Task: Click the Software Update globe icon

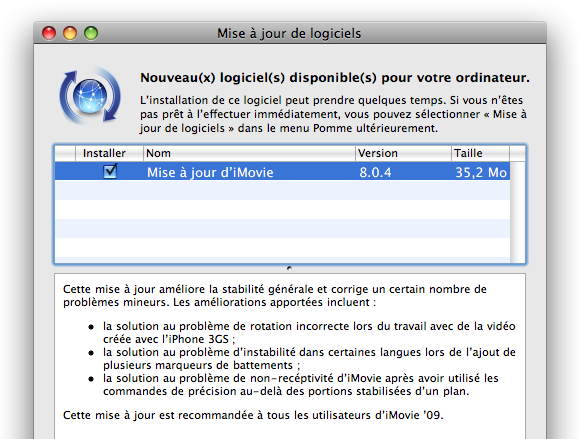Action: point(90,96)
